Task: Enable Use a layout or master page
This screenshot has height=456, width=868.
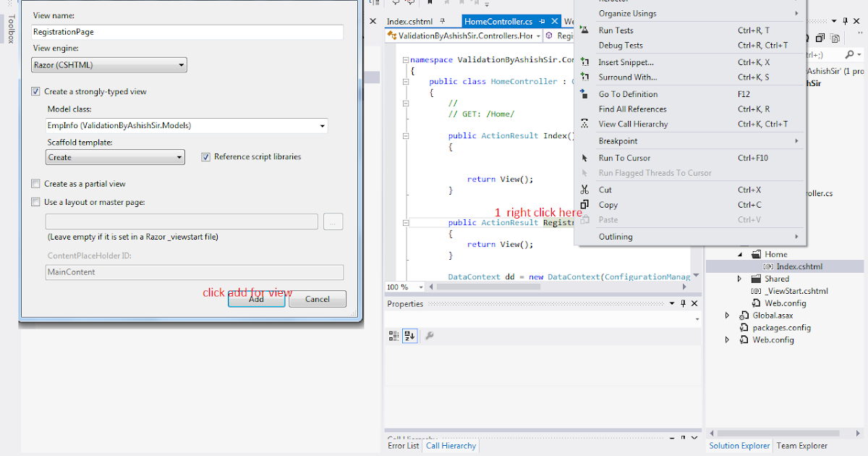Action: 36,203
